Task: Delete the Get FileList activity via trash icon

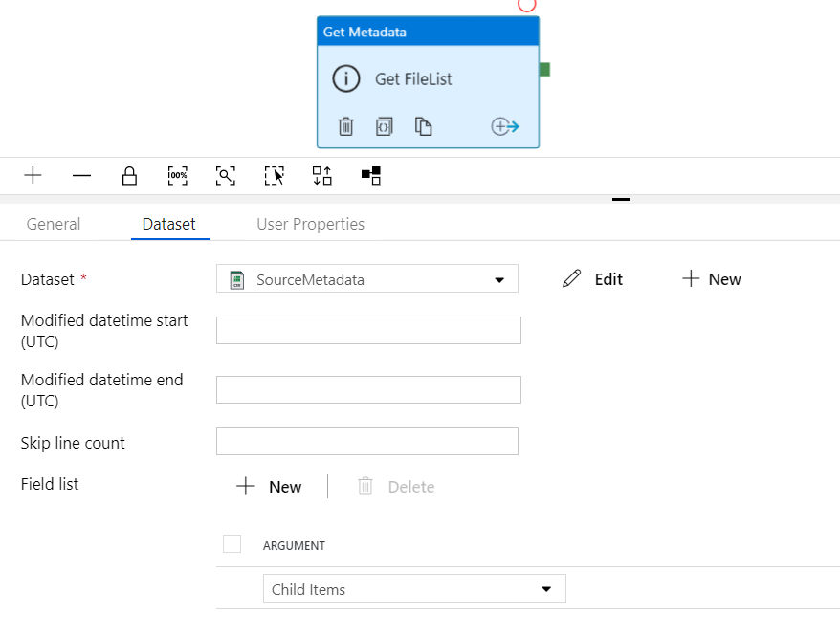Action: coord(346,126)
